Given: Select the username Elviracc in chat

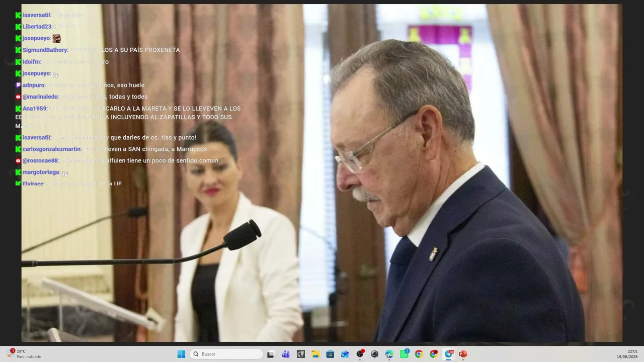Looking at the screenshot, I should click(x=33, y=184).
